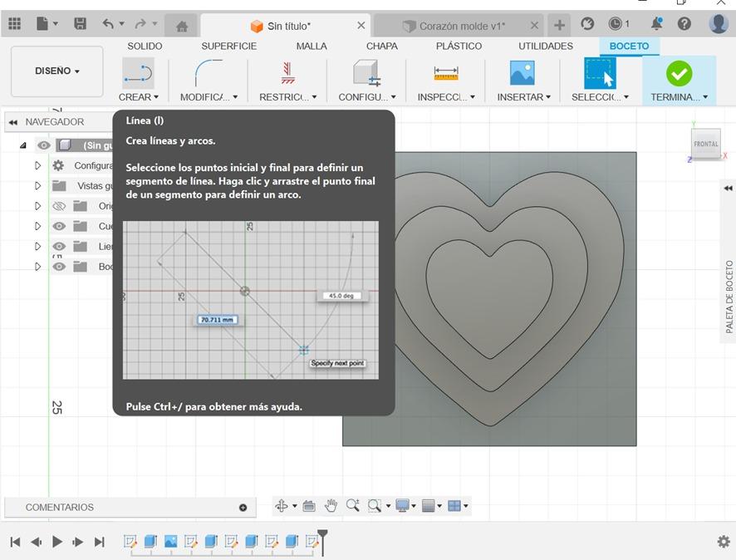Click the File document icon

(x=42, y=23)
